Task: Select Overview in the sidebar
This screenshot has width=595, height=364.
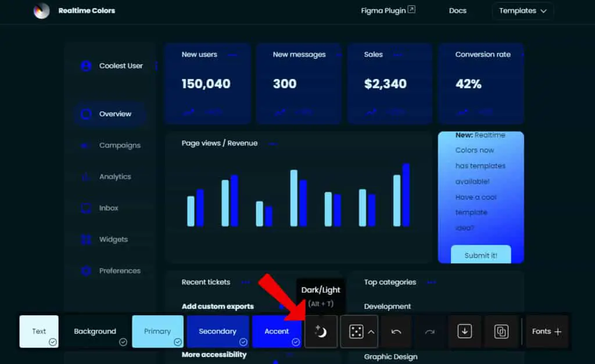Action: [110, 114]
